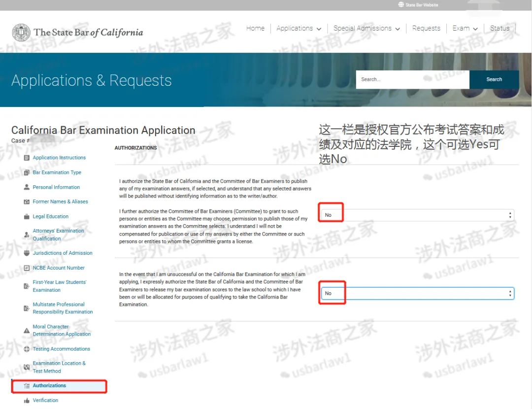Go to the Verification section
This screenshot has width=532, height=409.
point(45,401)
